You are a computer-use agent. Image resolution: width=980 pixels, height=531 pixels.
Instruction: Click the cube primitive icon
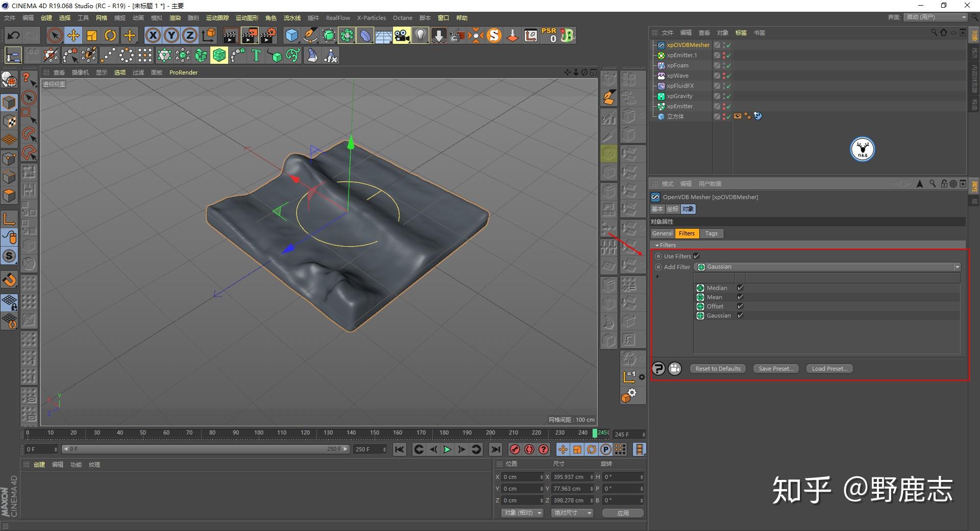(292, 35)
